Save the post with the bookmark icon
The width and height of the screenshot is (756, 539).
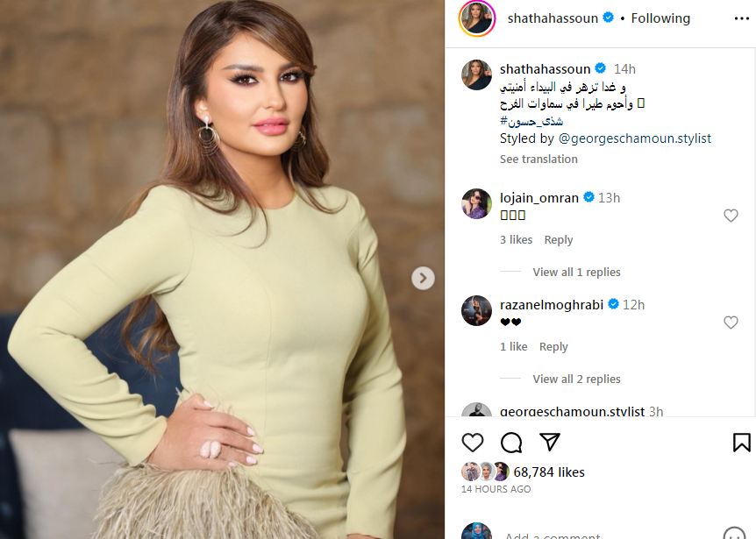(x=742, y=443)
